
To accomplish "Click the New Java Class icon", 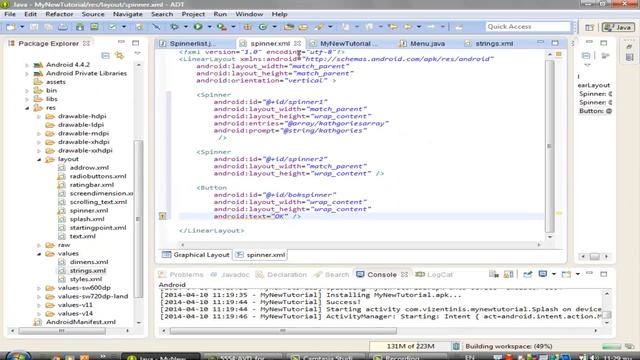I will tap(263, 27).
